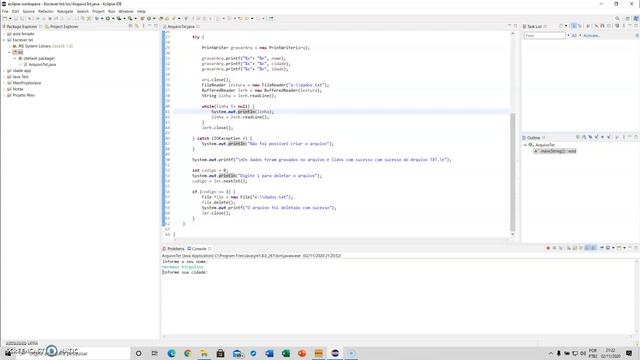Collapse the Escrever txt project node
Image resolution: width=640 pixels, height=360 pixels.
pos(4,40)
